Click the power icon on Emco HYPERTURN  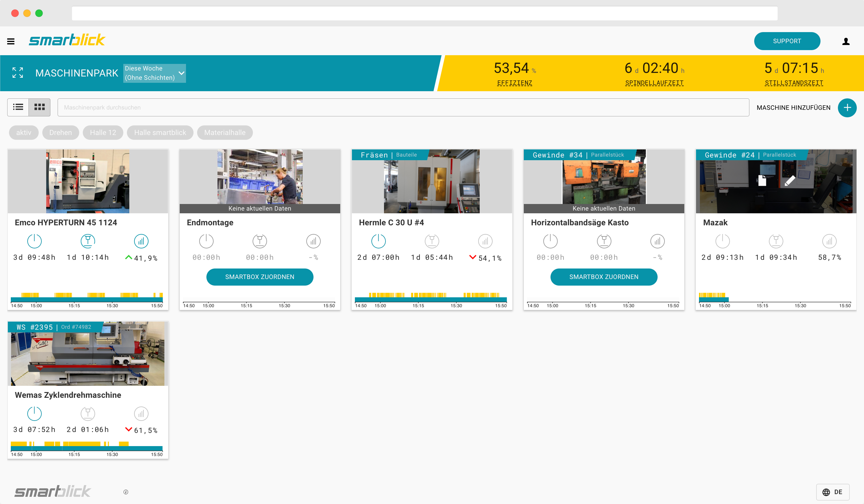click(x=34, y=241)
